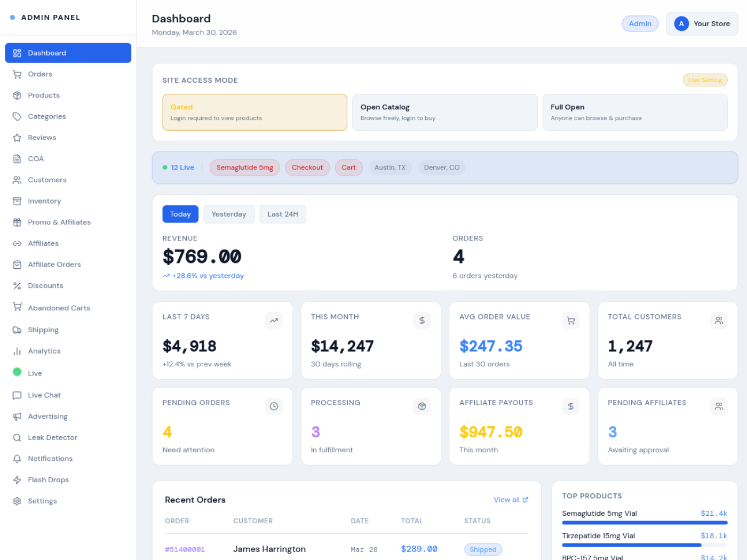This screenshot has width=747, height=560.
Task: Select the Abandoned Carts sidebar icon
Action: point(17,308)
